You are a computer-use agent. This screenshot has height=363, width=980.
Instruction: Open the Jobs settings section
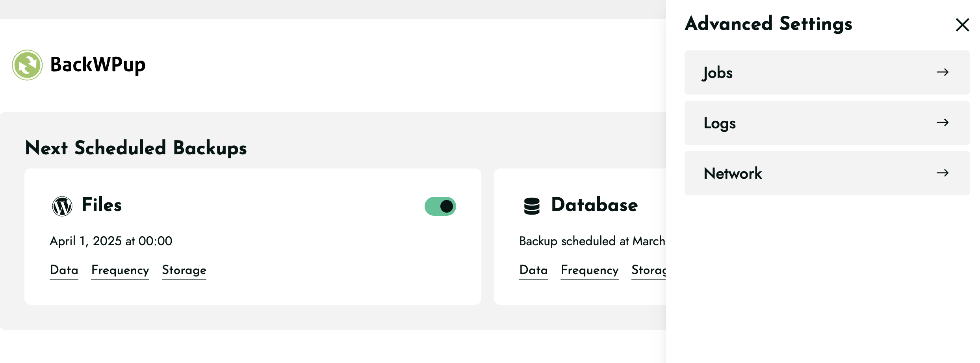click(827, 72)
